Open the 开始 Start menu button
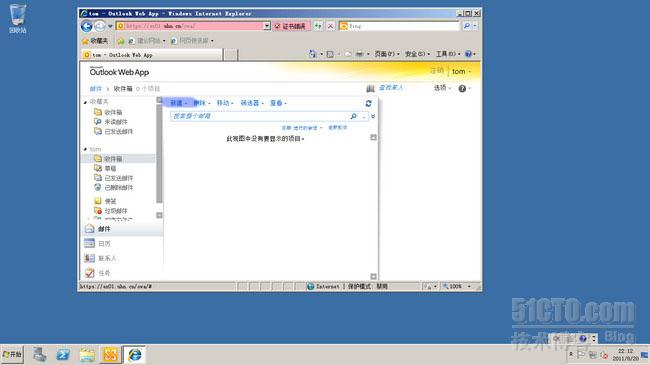The height and width of the screenshot is (365, 650). (12, 355)
